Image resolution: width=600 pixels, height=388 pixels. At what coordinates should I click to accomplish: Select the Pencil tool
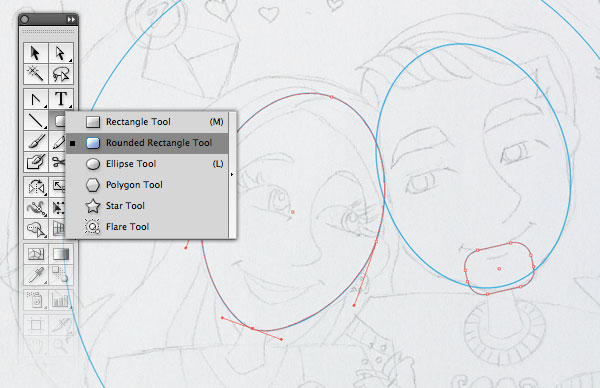click(x=57, y=141)
